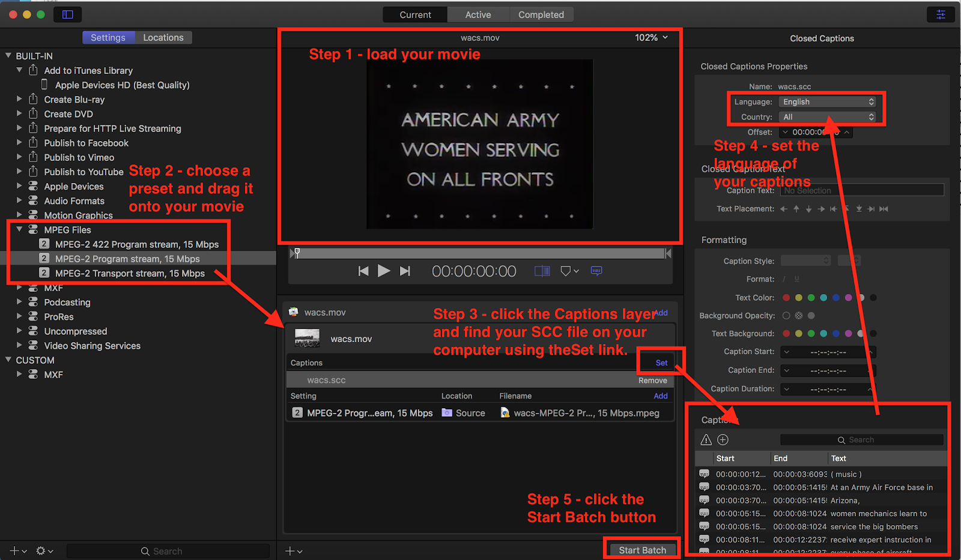Move caption text right with the right arrow
This screenshot has height=560, width=961.
pos(821,209)
